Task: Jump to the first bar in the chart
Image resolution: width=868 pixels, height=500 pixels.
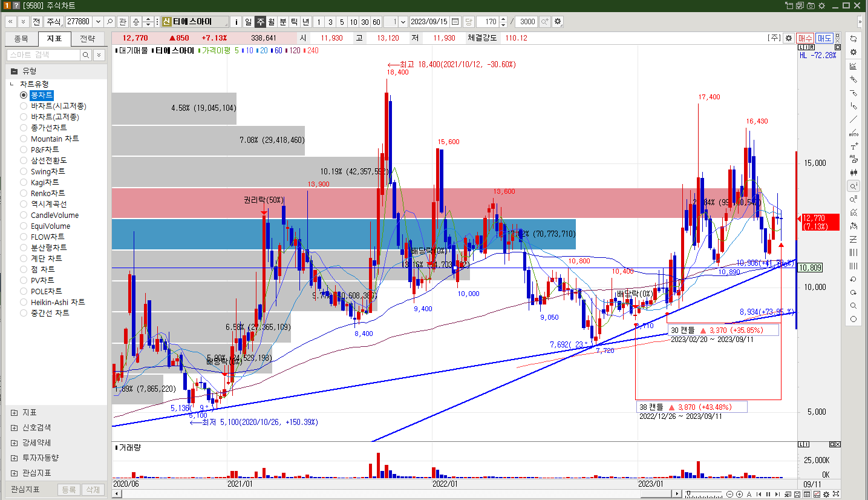Action: point(759,494)
